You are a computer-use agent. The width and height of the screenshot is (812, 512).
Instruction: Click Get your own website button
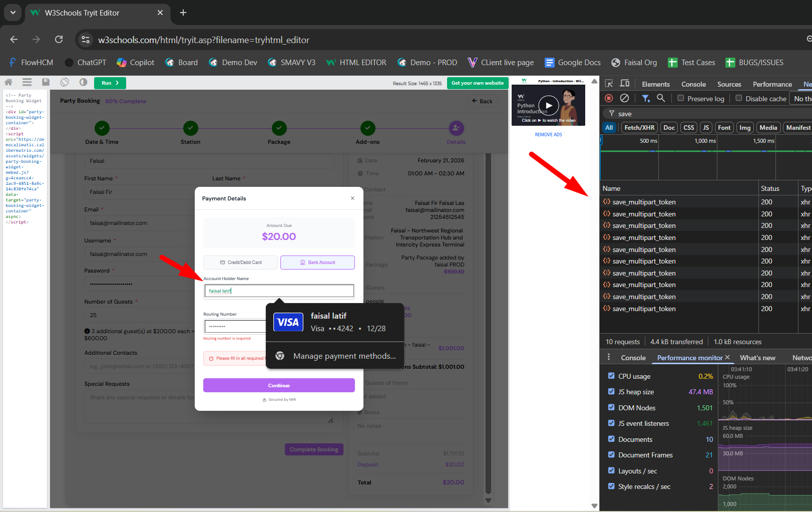point(478,83)
